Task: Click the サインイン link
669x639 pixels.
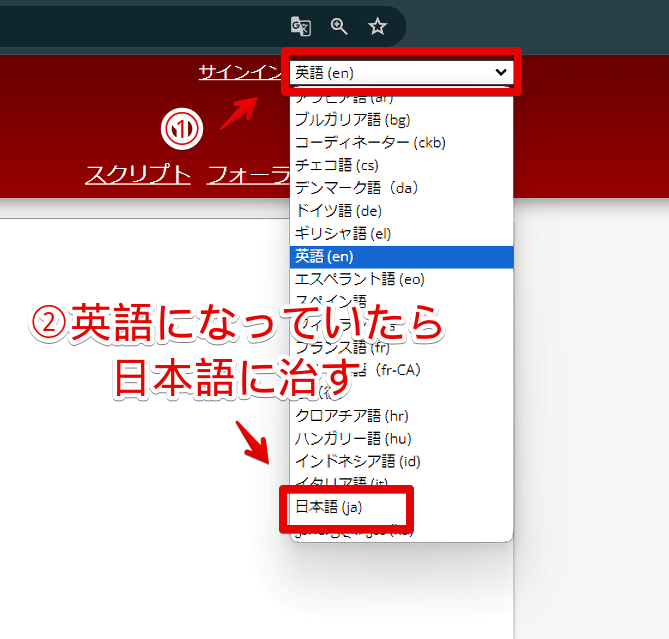Action: [x=240, y=72]
